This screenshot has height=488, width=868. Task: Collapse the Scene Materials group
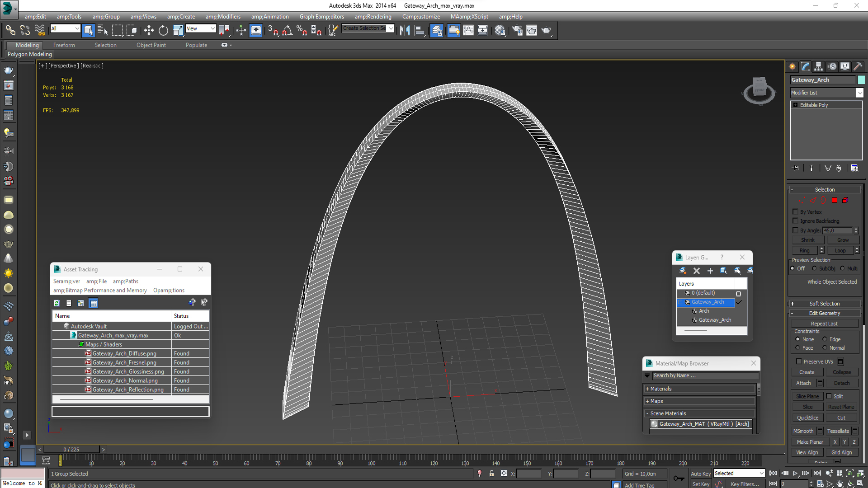[x=699, y=413]
